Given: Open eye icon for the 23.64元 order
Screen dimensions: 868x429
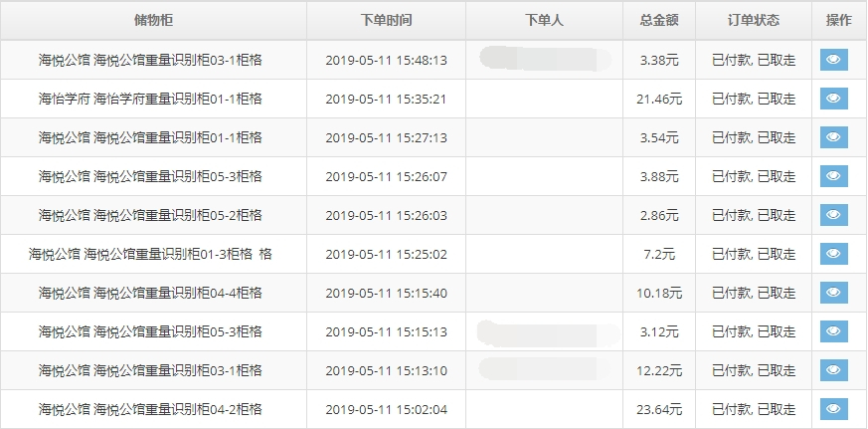Looking at the screenshot, I should coord(833,409).
